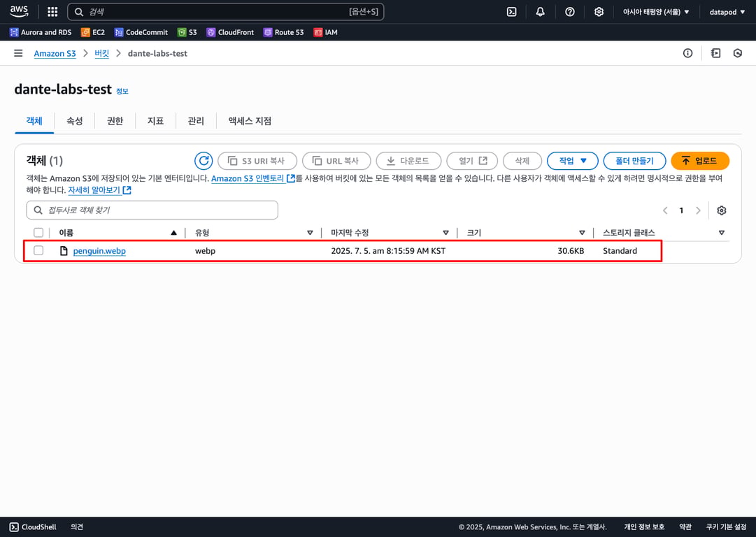Expand the 작업 actions dropdown
This screenshot has width=756, height=537.
click(573, 161)
